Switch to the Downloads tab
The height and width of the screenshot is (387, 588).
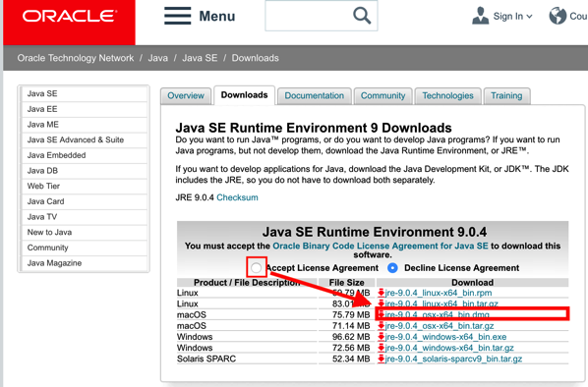244,95
